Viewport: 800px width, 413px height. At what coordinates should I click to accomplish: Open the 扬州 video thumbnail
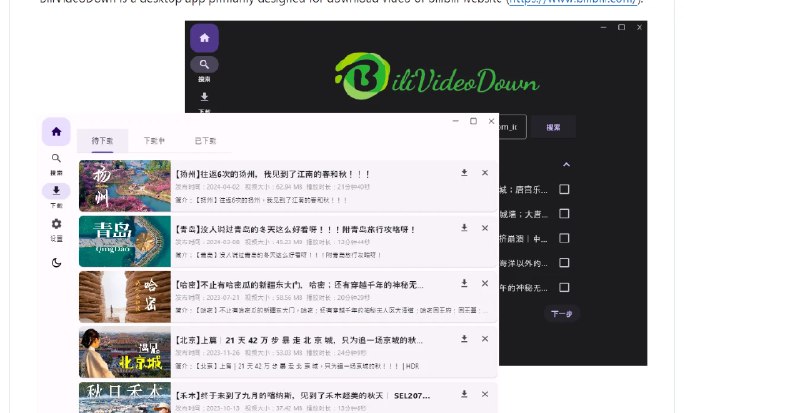(125, 186)
